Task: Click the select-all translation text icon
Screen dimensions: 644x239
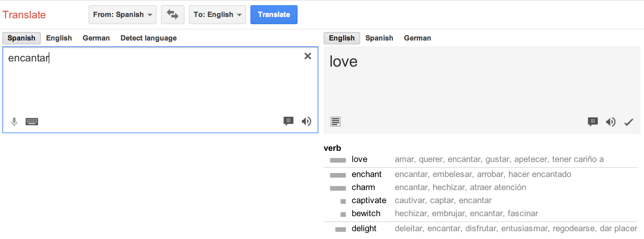Action: pyautogui.click(x=335, y=122)
